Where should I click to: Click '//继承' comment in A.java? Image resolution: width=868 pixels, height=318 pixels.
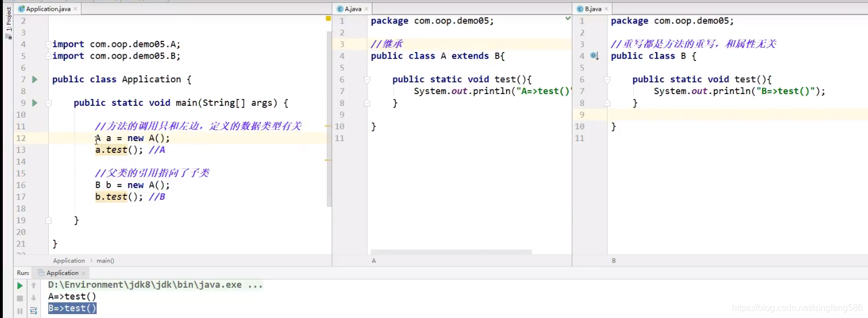pos(386,44)
